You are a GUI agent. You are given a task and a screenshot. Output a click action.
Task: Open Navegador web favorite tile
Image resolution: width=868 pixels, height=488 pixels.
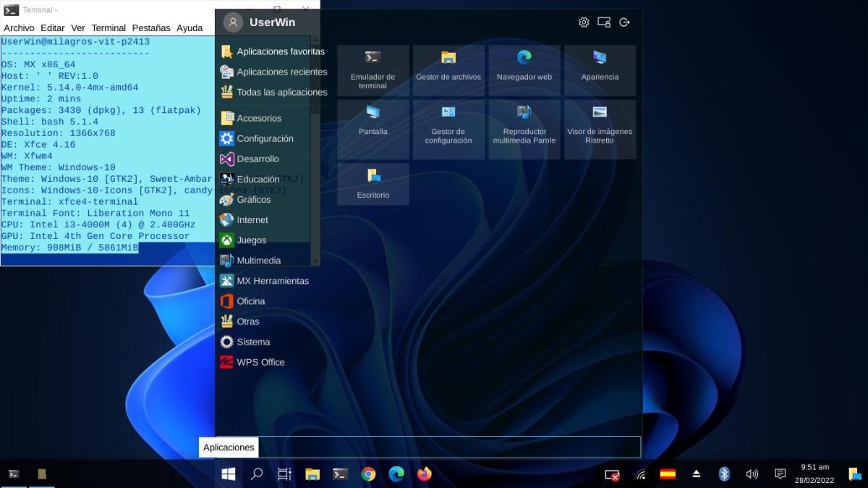point(524,70)
